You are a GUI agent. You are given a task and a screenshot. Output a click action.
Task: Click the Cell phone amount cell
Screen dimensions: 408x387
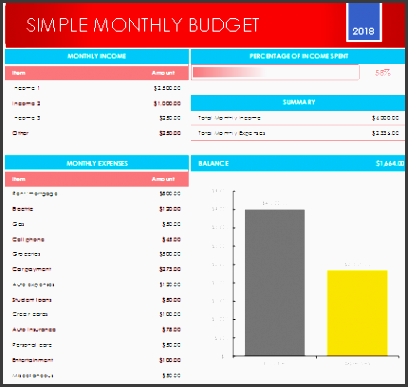point(171,239)
